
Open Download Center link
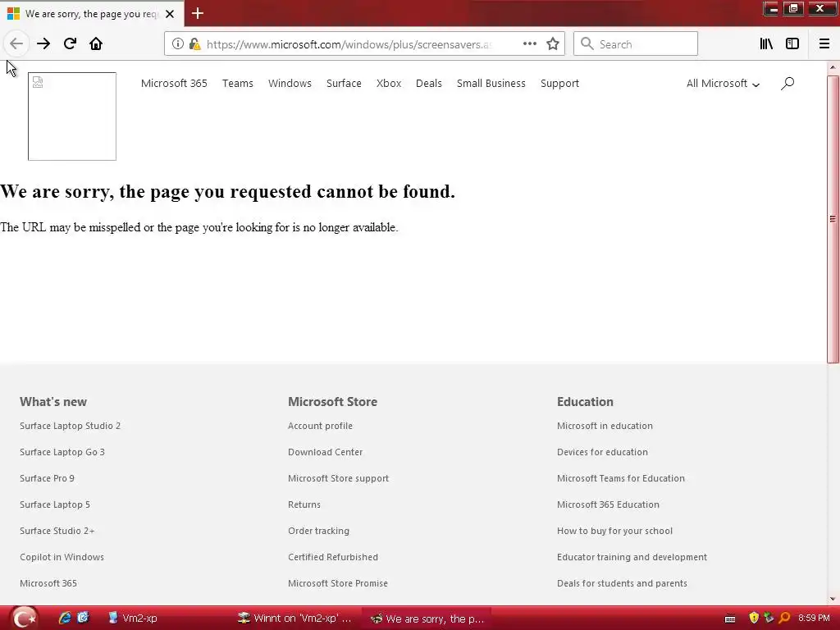pyautogui.click(x=325, y=452)
